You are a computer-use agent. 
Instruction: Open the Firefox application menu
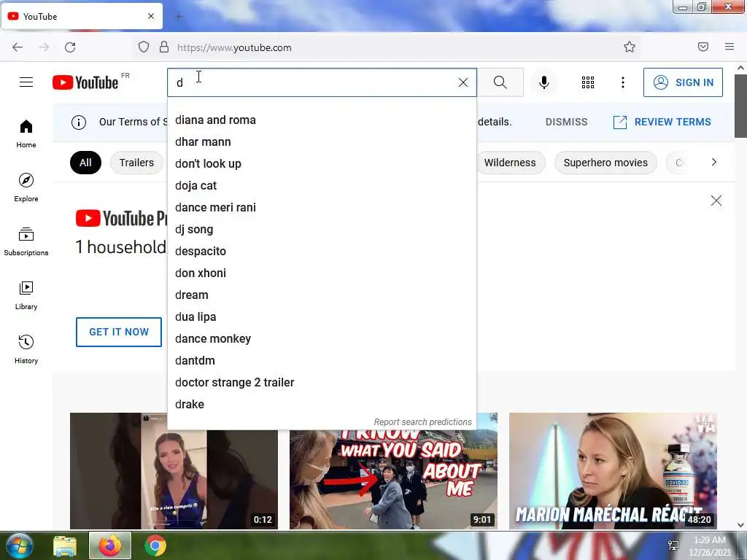point(729,47)
